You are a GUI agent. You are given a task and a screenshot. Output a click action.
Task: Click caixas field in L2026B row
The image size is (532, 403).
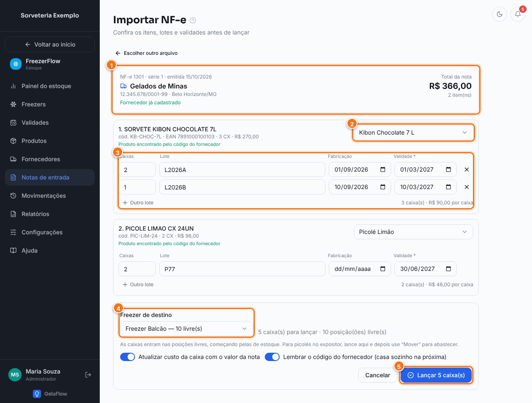pos(138,187)
